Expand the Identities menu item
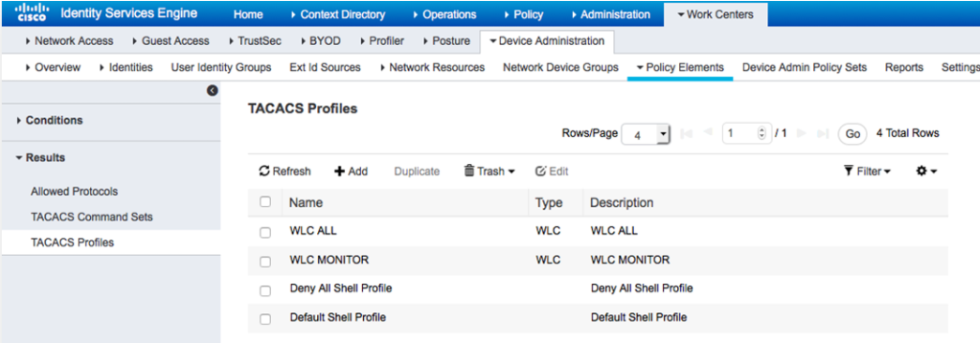This screenshot has height=343, width=980. pos(126,67)
